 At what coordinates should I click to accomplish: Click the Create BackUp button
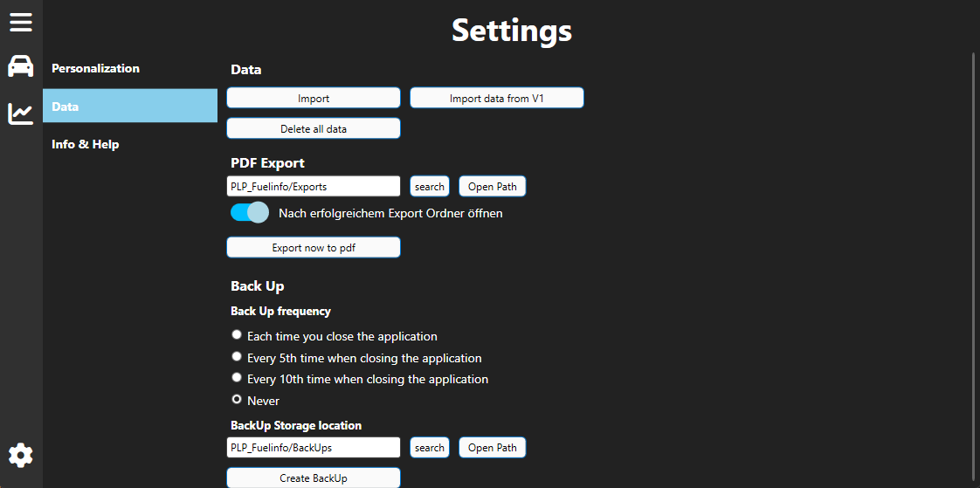pyautogui.click(x=313, y=478)
